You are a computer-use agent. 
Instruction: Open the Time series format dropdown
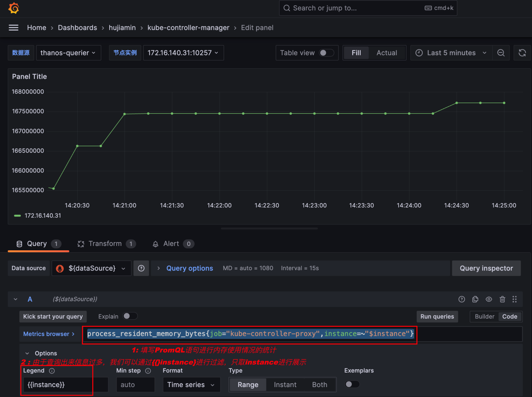point(192,385)
